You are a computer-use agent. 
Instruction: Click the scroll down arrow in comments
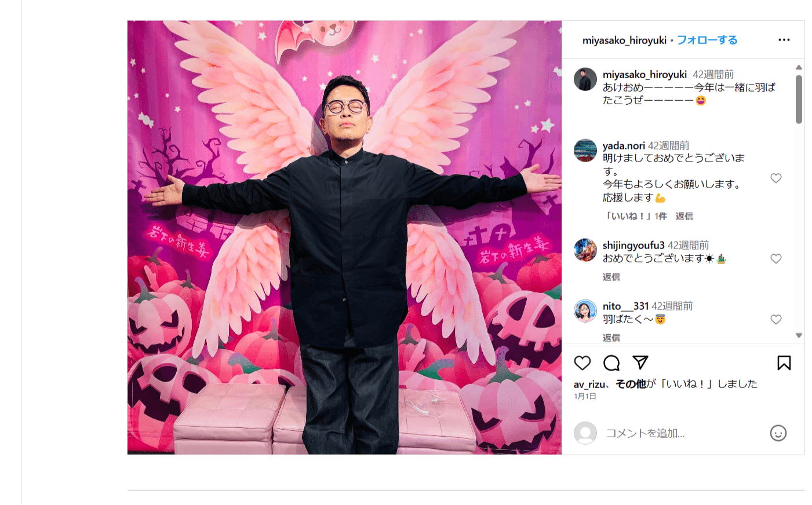click(799, 335)
